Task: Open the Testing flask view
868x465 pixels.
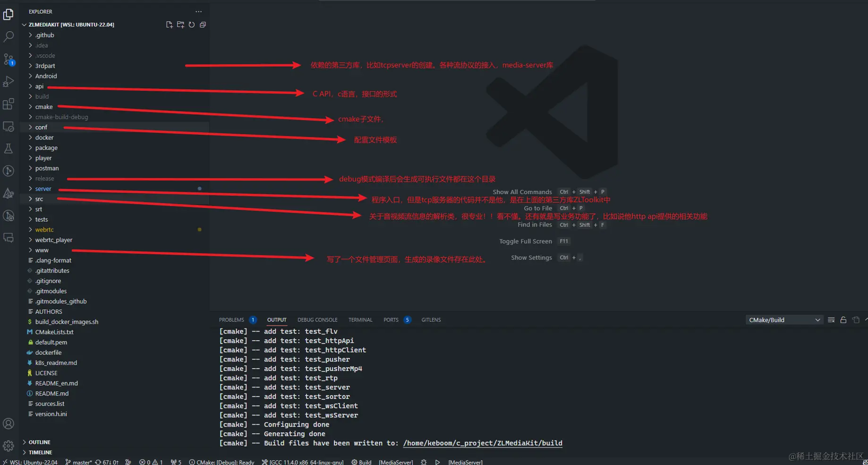Action: point(9,149)
